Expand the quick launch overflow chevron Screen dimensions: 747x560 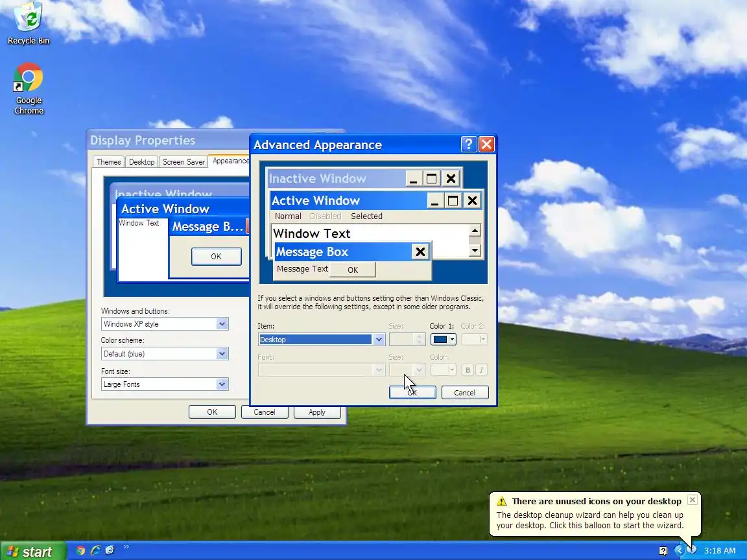(x=126, y=547)
